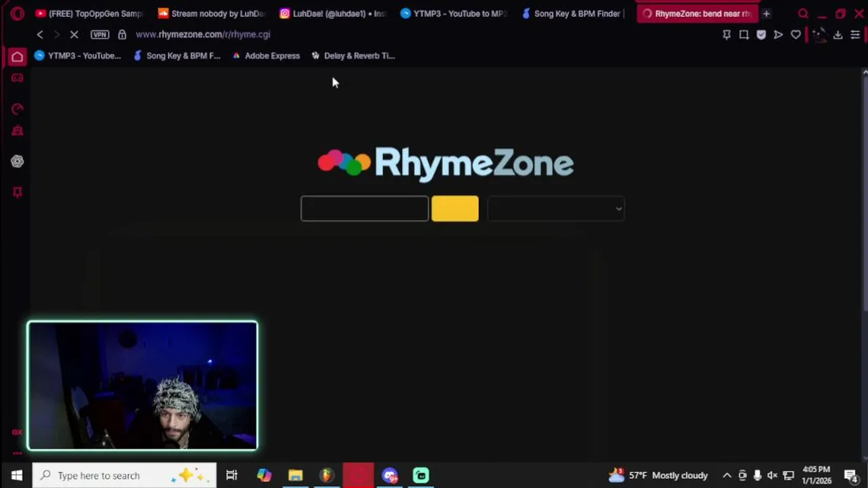Switch to Stream nobody by LuhDae tab
This screenshot has height=488, width=868.
pyautogui.click(x=210, y=14)
